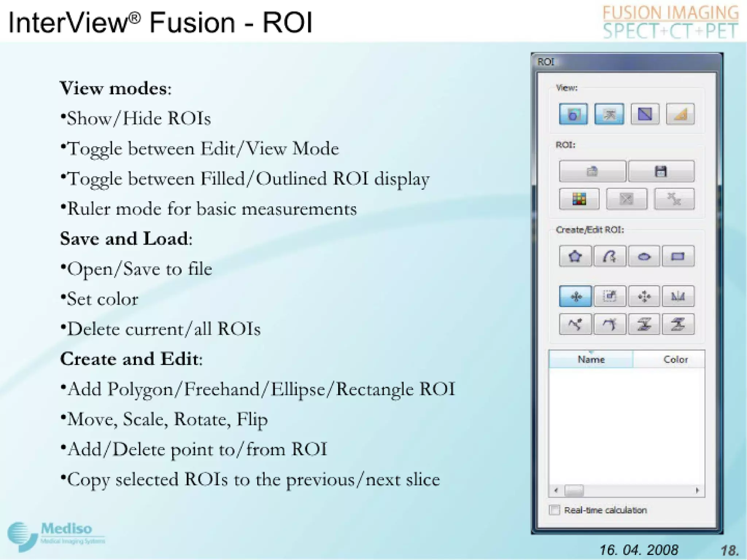Select Scale ROI tool
This screenshot has width=747, height=560.
[609, 296]
